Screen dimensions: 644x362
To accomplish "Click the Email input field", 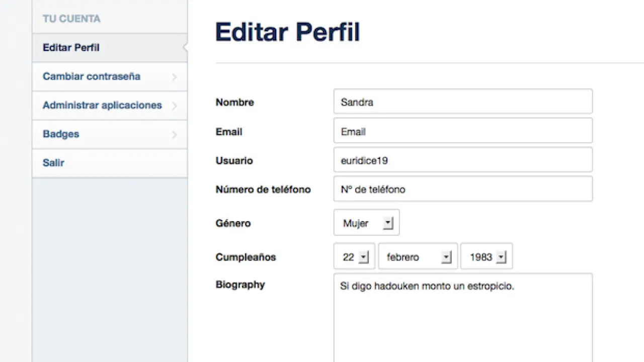I will point(462,131).
